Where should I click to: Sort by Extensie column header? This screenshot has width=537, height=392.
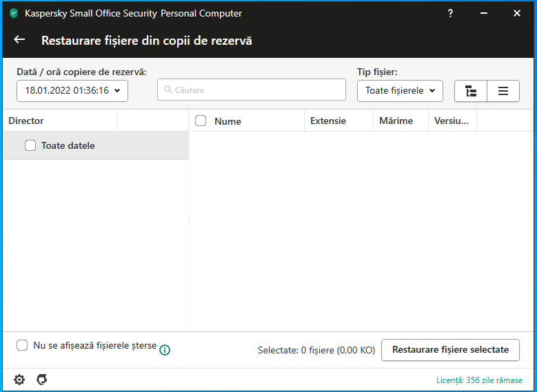(x=328, y=121)
